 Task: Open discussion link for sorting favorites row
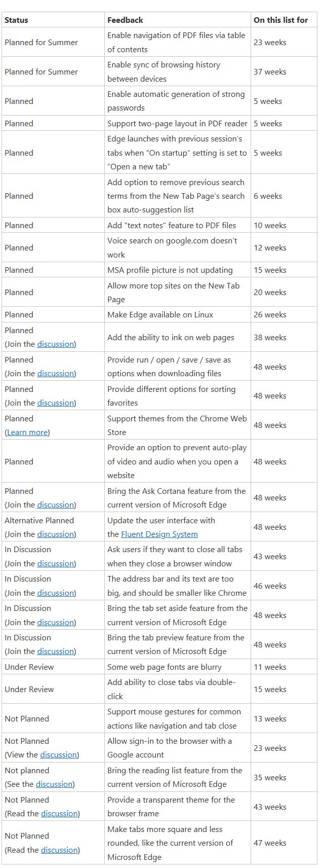point(56,403)
